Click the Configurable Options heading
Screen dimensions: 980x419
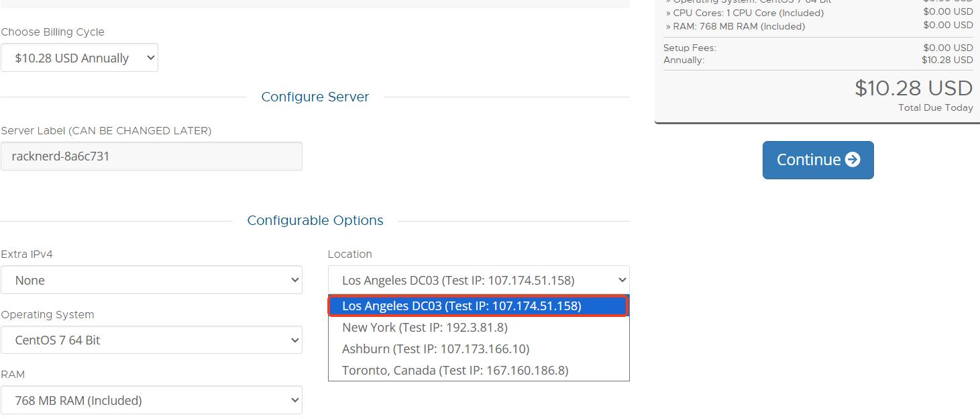(x=315, y=220)
